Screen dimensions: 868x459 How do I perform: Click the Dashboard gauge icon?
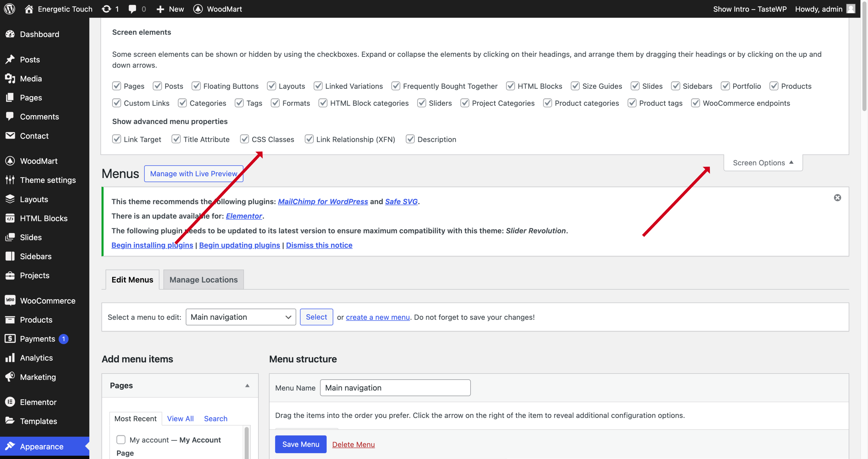[x=10, y=34]
